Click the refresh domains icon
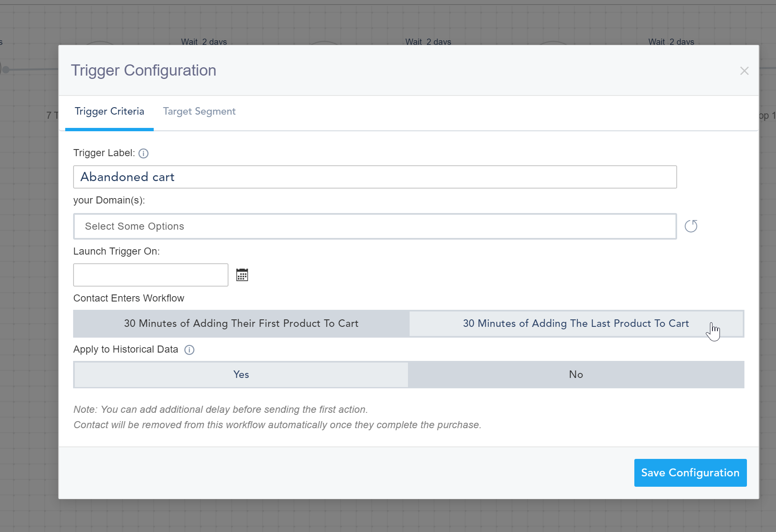The width and height of the screenshot is (776, 532). pyautogui.click(x=691, y=226)
